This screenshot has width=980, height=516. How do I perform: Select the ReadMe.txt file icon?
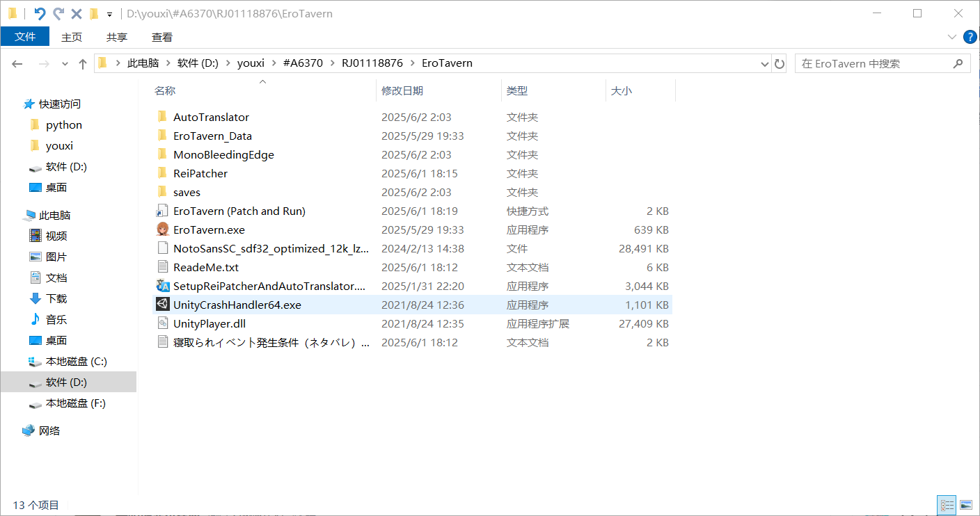[163, 267]
